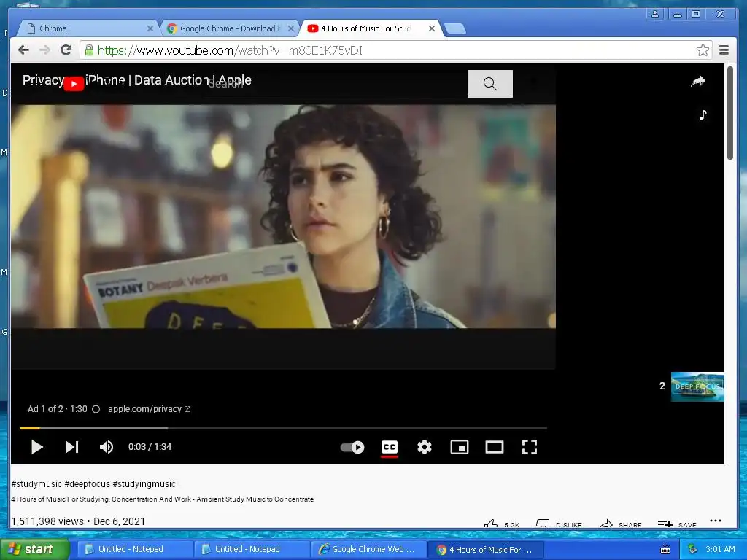Viewport: 747px width, 560px height.
Task: Click the green HTTPS padlock icon
Action: pos(89,50)
